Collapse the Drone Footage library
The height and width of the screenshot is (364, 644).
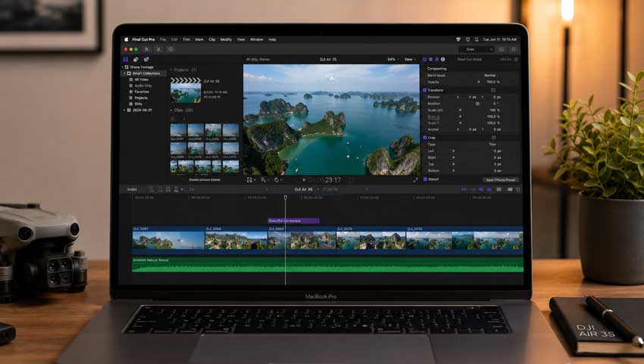click(122, 67)
